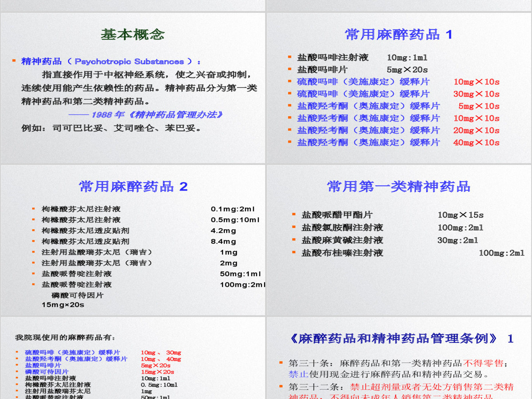Image resolution: width=532 pixels, height=399 pixels.
Task: Click 盐酸吗啡注射液 10mg:1ml in 常用麻醉药品 1
Action: [x=362, y=58]
